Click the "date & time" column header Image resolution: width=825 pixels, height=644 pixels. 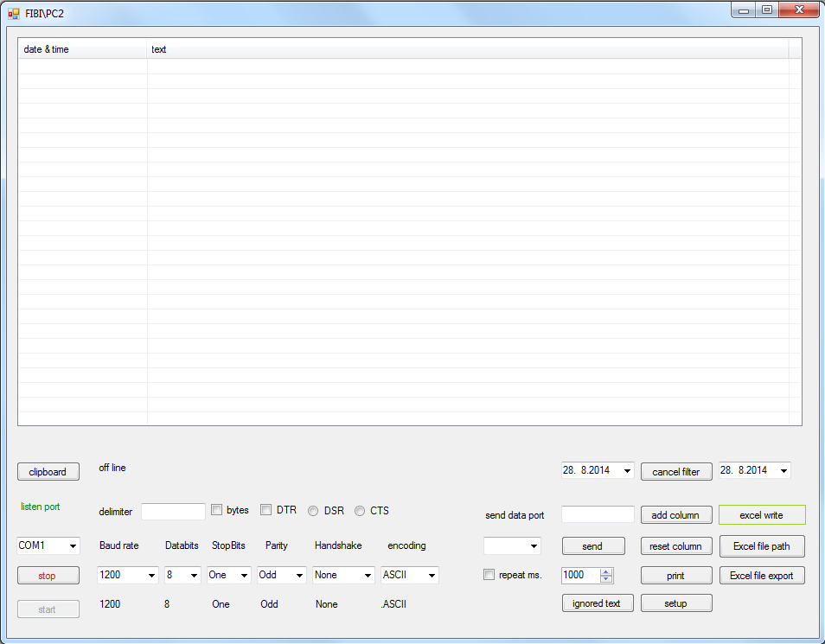click(82, 49)
